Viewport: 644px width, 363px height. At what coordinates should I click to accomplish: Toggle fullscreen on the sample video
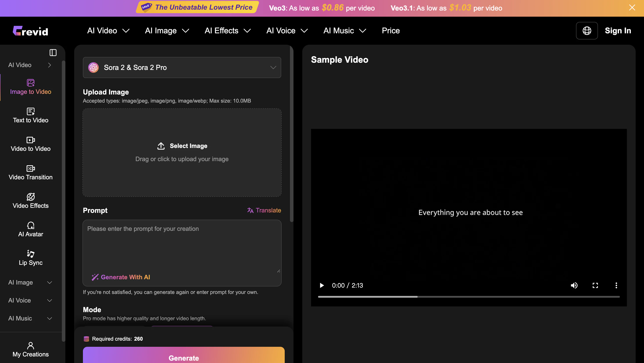pos(595,285)
